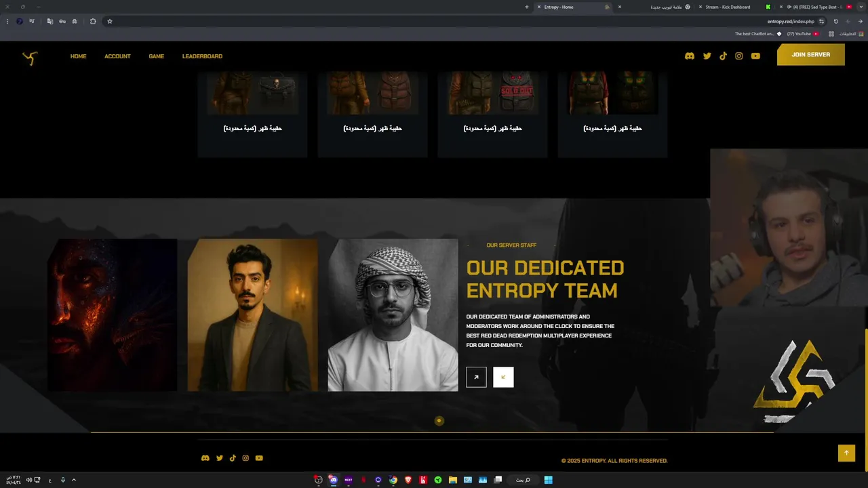Select the man in dark blazer portrait

252,315
